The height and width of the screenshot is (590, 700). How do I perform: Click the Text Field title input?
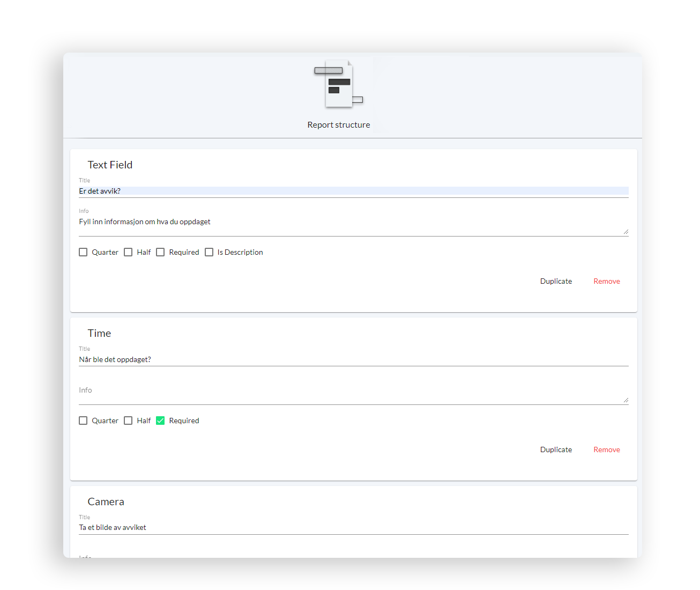click(353, 191)
